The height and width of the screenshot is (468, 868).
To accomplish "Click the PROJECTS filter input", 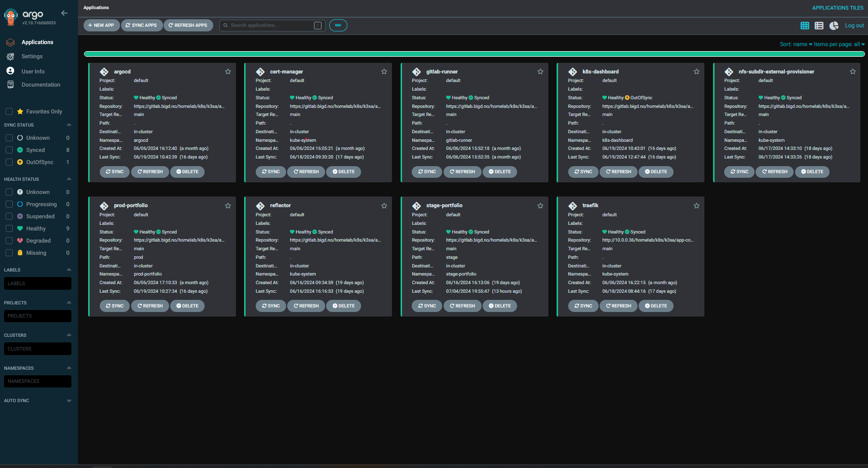I will [37, 316].
